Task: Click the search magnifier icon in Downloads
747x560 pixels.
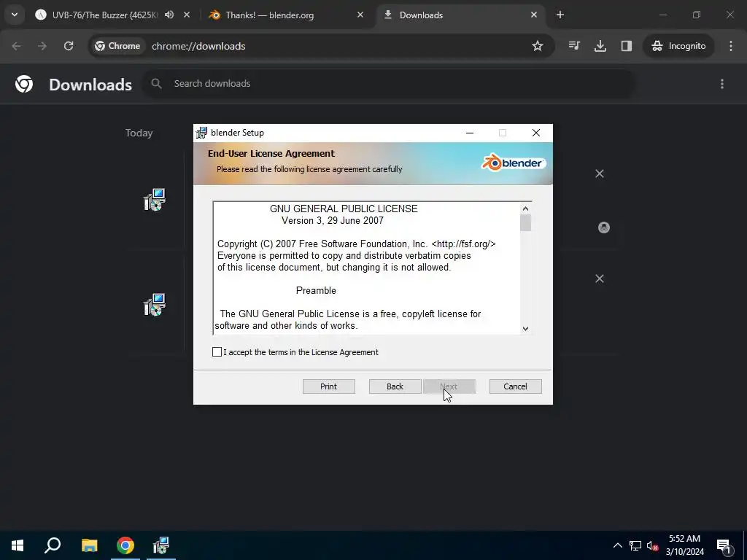Action: (156, 84)
